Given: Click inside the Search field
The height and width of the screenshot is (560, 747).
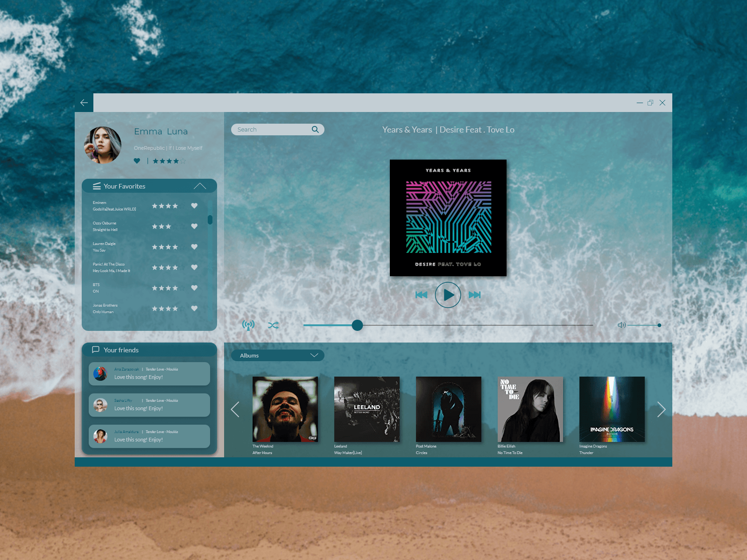Looking at the screenshot, I should 277,129.
